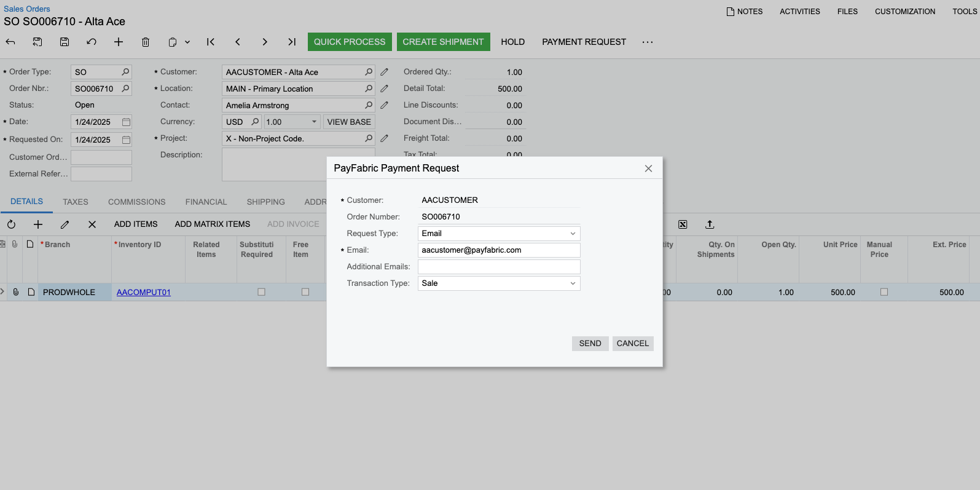Close the PayFabric Payment Request dialog
Viewport: 980px width, 490px height.
(x=648, y=168)
